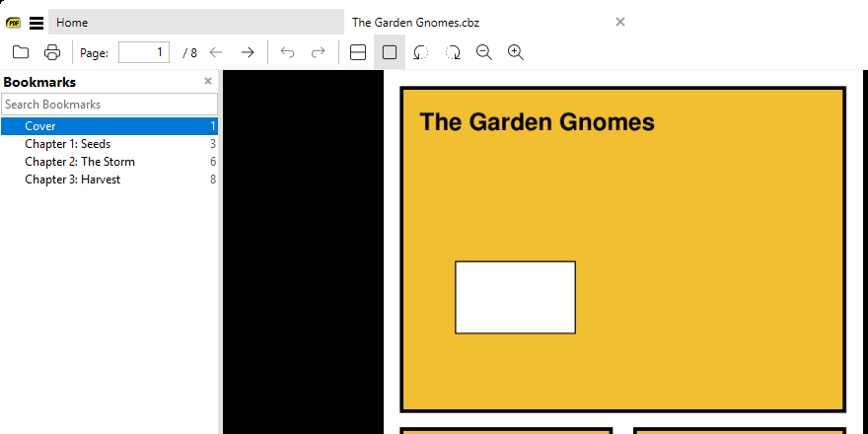The width and height of the screenshot is (868, 434).
Task: Rotate the page right
Action: coord(453,52)
